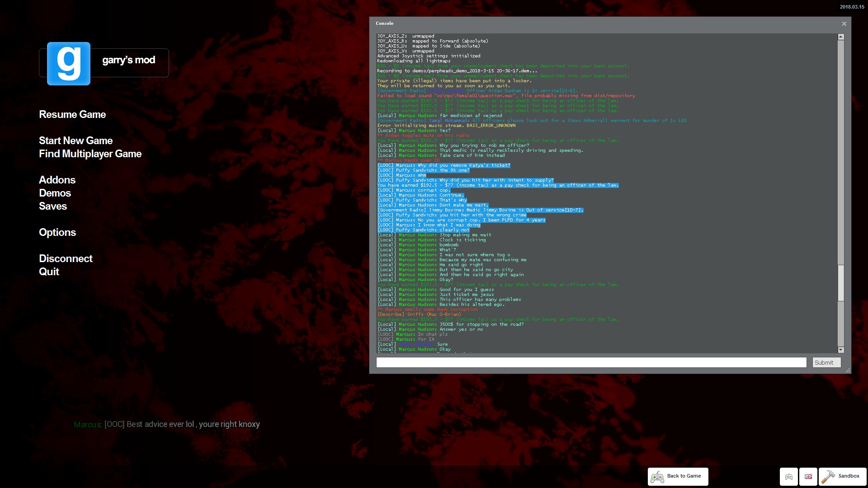Screen dimensions: 868x488
Task: Grab the console resize grip corner
Action: pyautogui.click(x=848, y=370)
